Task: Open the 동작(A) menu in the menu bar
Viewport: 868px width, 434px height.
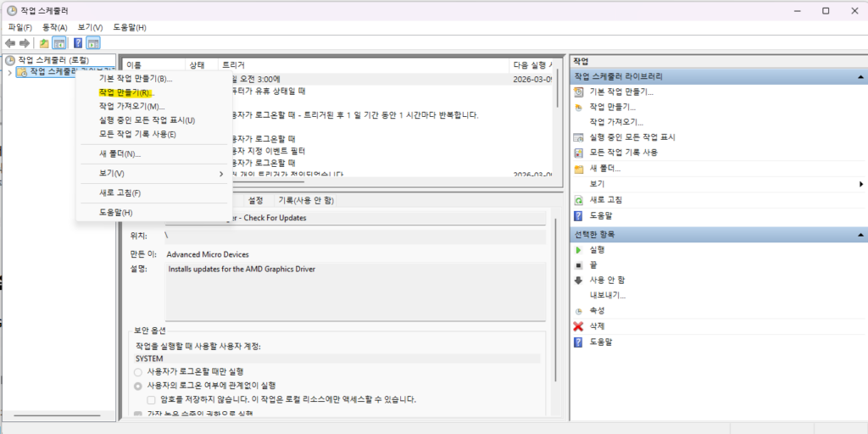Action: pos(55,27)
